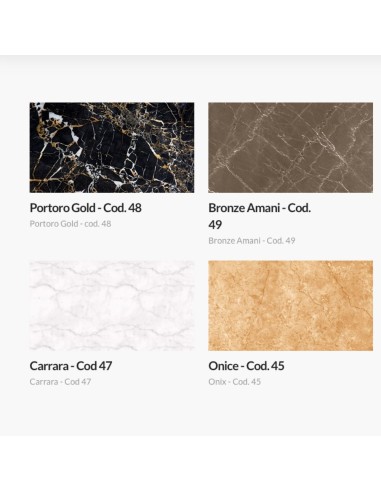Click the 'Carrara - Cod 47' heading

(71, 366)
